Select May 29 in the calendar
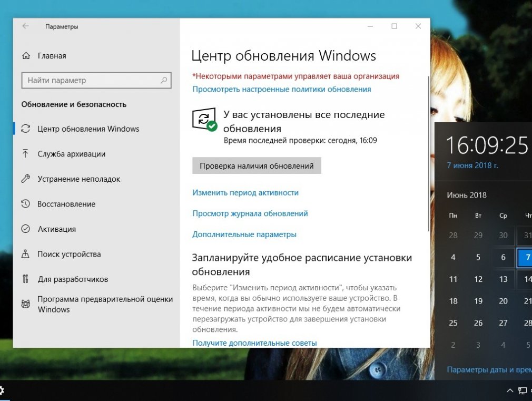 tap(478, 236)
